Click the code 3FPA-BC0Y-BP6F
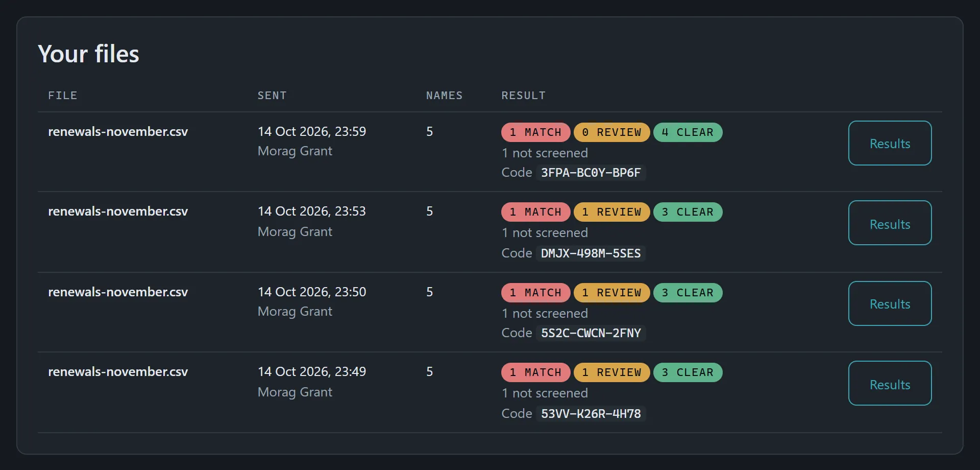Image resolution: width=980 pixels, height=470 pixels. pyautogui.click(x=591, y=173)
